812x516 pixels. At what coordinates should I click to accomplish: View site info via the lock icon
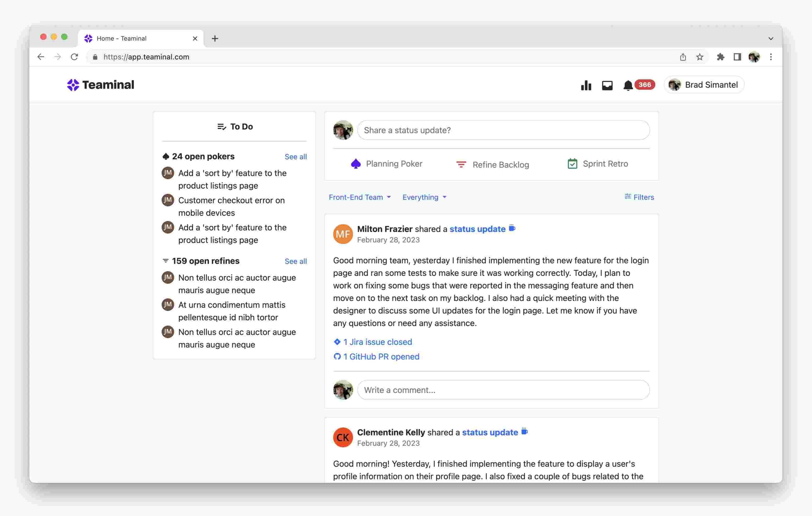pyautogui.click(x=95, y=57)
